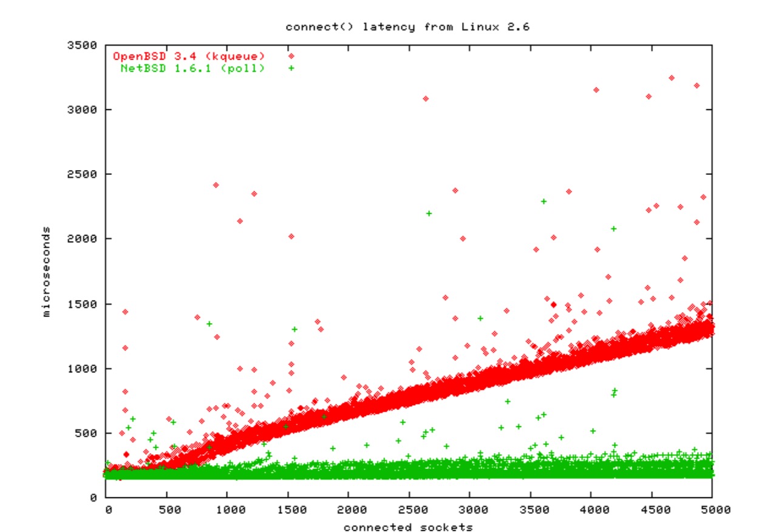Click the green plus legend marker

click(291, 68)
